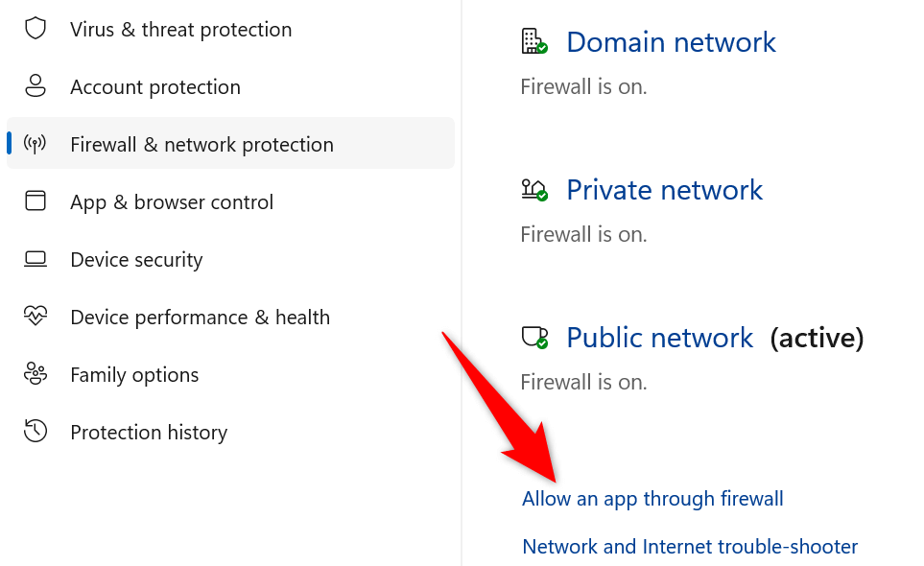Image resolution: width=924 pixels, height=566 pixels.
Task: Select the Virus & threat protection shield icon
Action: [x=36, y=29]
